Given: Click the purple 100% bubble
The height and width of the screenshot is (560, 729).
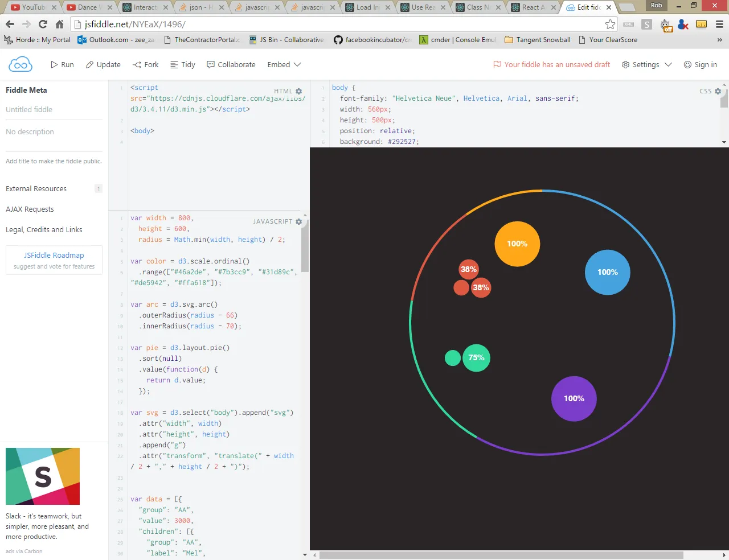Looking at the screenshot, I should pyautogui.click(x=574, y=398).
